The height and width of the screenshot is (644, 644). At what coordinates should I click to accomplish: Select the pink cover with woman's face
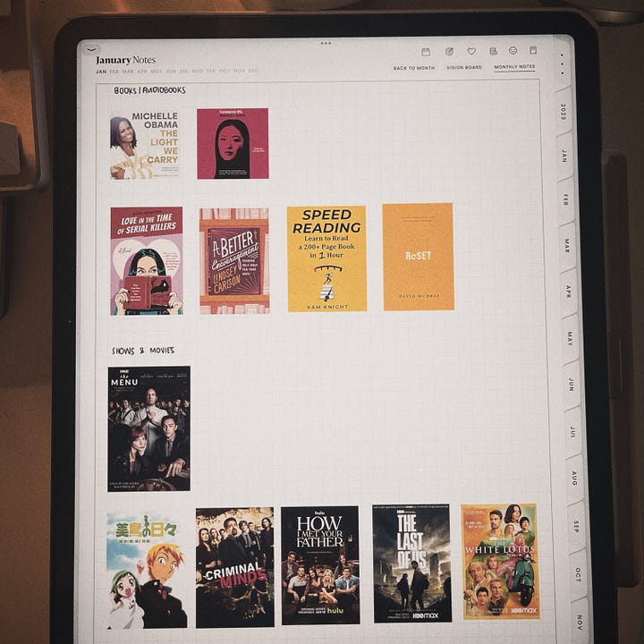tap(233, 143)
